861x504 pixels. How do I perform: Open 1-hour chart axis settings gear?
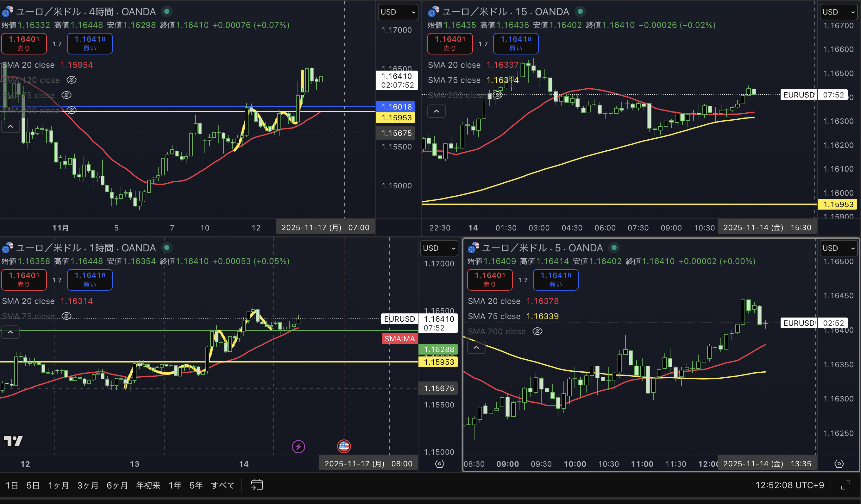(439, 464)
